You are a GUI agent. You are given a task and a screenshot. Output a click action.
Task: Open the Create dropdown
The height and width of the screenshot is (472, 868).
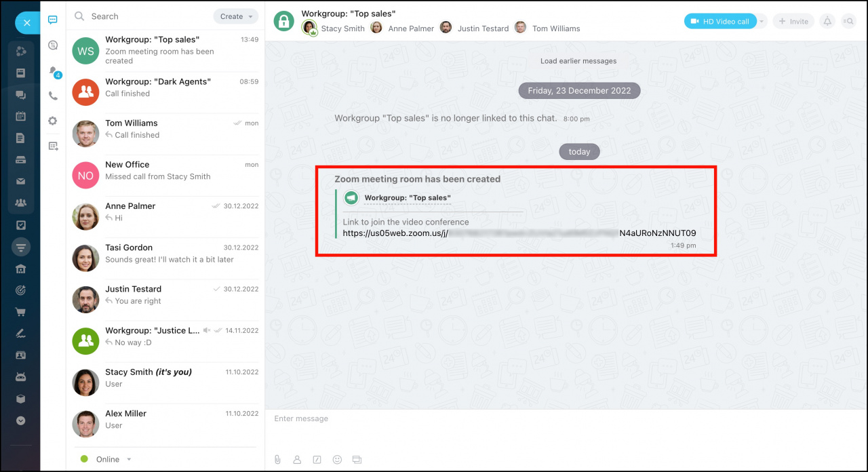click(236, 16)
